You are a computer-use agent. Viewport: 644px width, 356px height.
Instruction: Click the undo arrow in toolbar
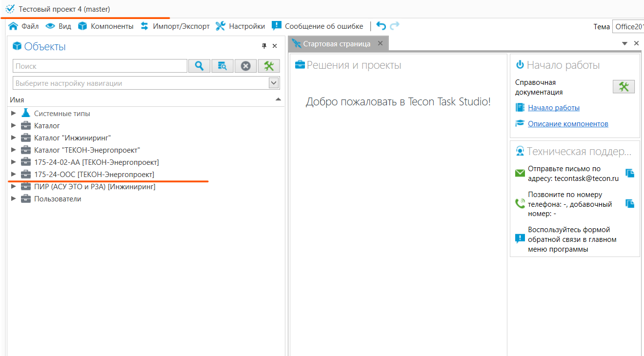[381, 26]
